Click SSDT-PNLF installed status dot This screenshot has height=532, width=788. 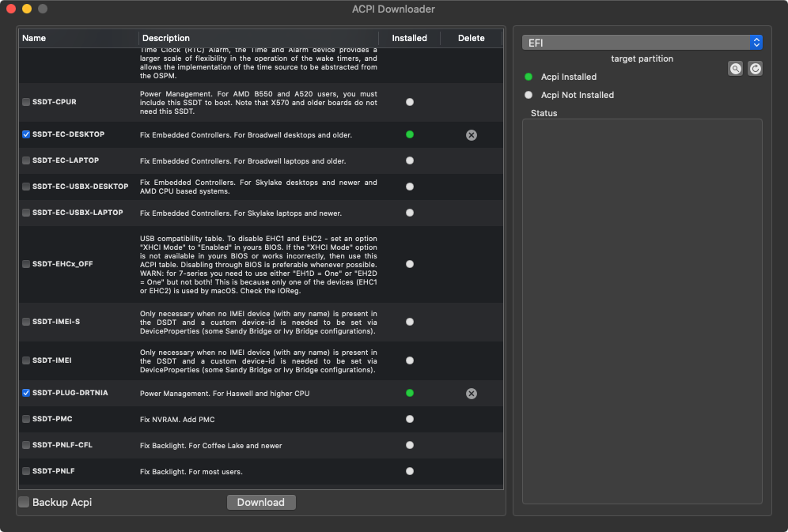point(410,471)
